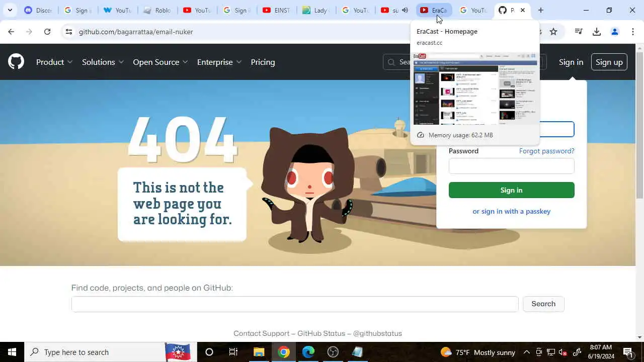Image resolution: width=644 pixels, height=362 pixels.
Task: Click the speaker mute icon on YouTube tab
Action: (x=405, y=10)
